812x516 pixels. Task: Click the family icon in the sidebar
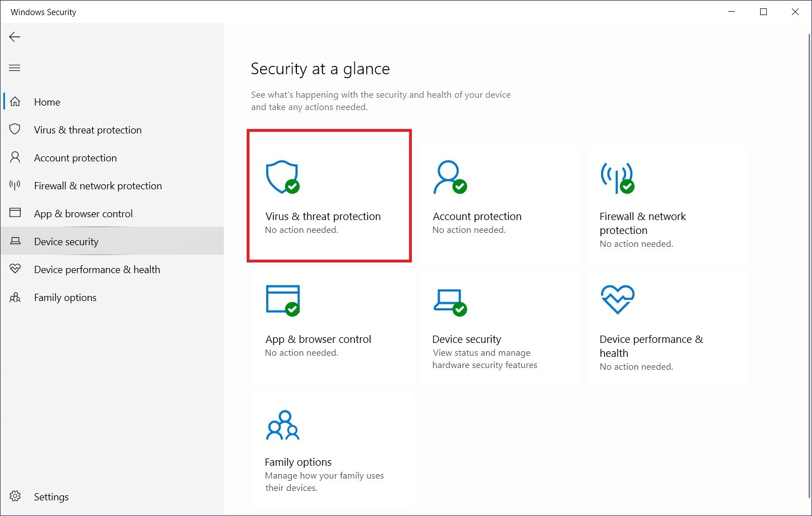click(15, 297)
